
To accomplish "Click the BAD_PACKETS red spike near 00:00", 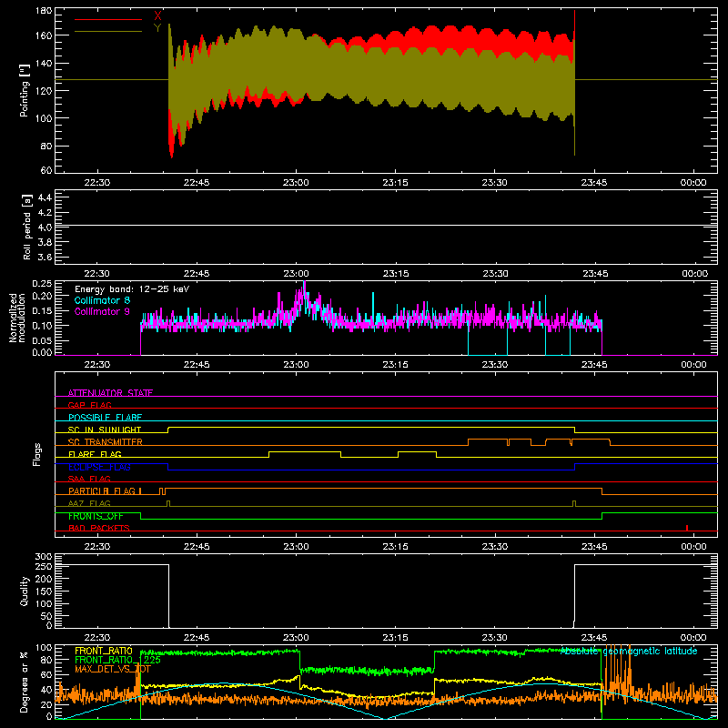I will pyautogui.click(x=687, y=528).
